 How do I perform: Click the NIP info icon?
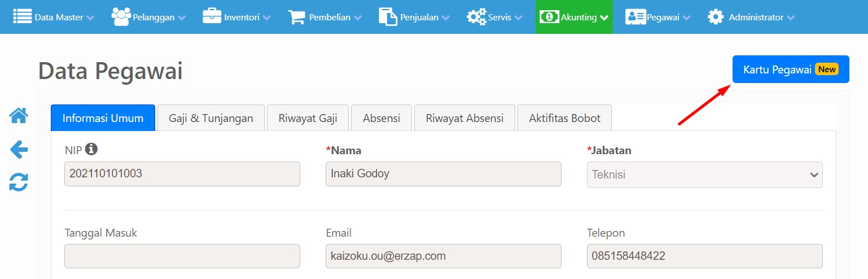point(91,150)
